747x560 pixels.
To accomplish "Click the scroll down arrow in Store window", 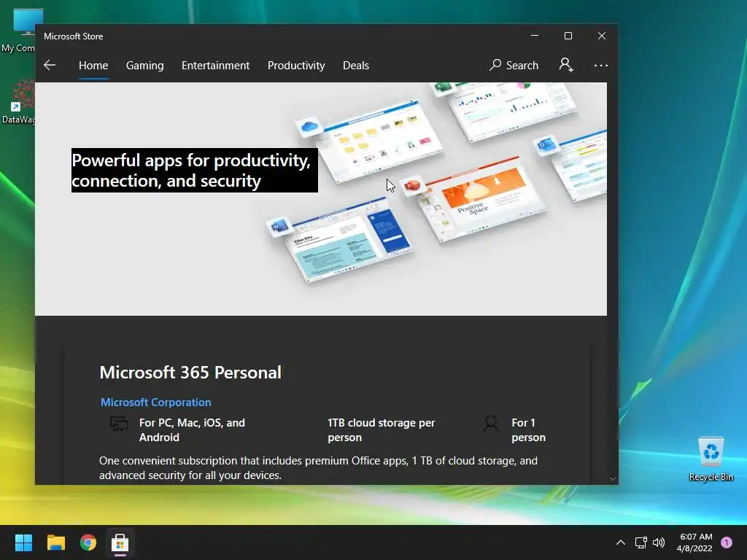I will 613,478.
